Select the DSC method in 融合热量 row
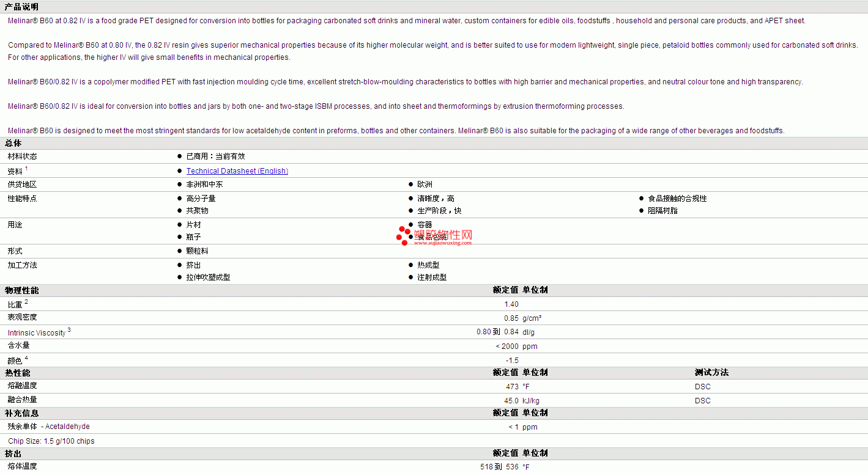The image size is (868, 473). (x=703, y=401)
